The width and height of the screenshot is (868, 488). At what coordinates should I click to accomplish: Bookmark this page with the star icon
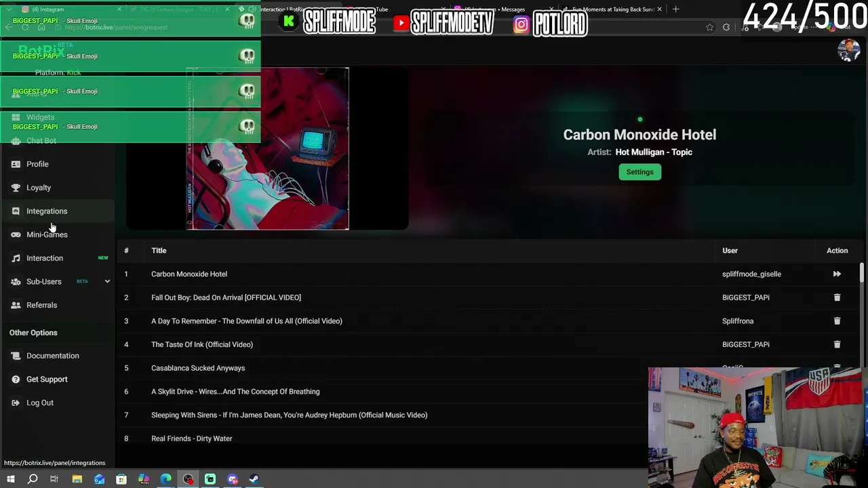[709, 28]
